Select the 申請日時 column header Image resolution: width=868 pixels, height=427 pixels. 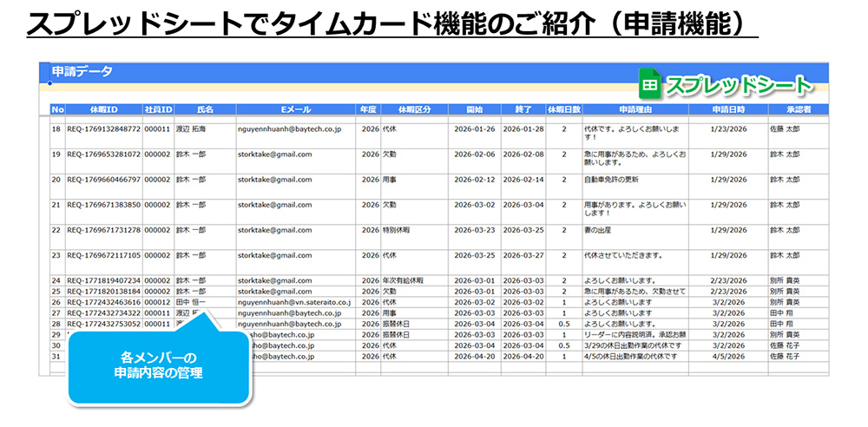pos(728,109)
